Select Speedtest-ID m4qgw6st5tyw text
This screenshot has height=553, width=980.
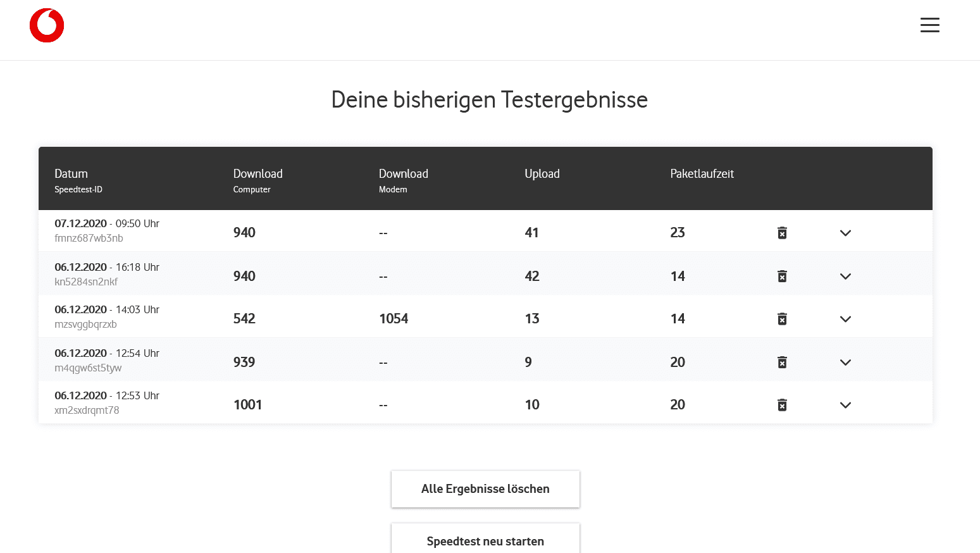coord(88,368)
